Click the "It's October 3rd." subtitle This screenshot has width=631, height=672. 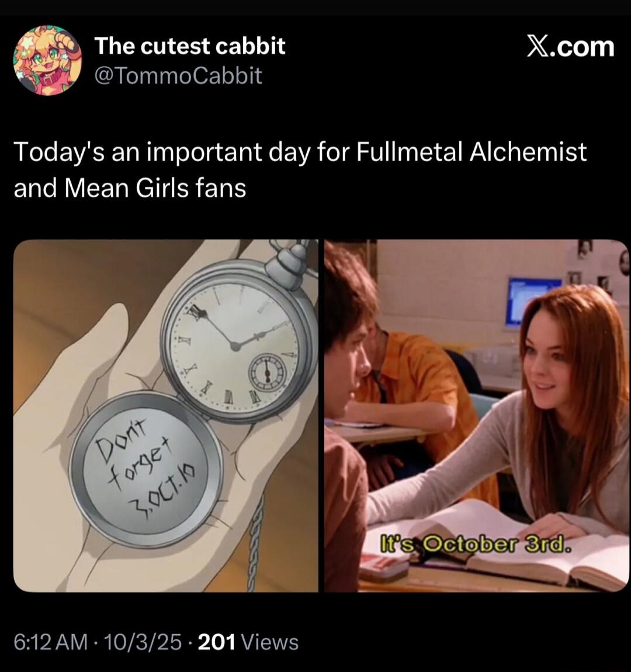[x=476, y=545]
